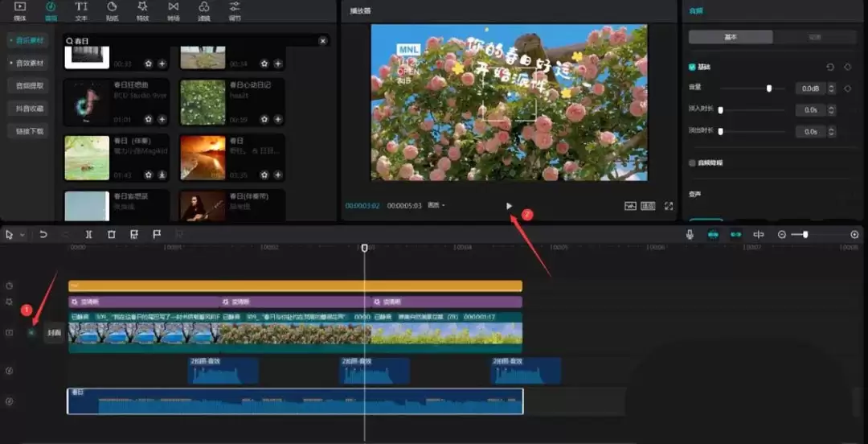
Task: Select 音效素材 in the left sidebar
Action: point(27,63)
